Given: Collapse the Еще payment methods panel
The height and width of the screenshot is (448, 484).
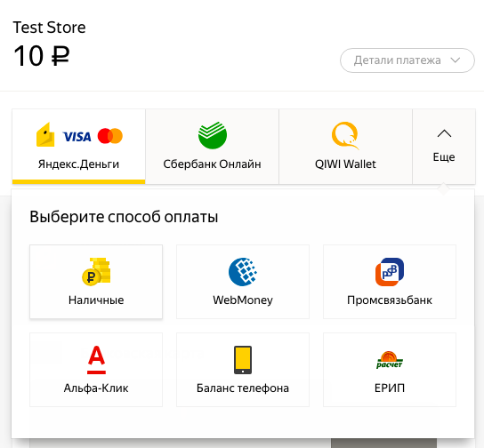Looking at the screenshot, I should tap(444, 146).
